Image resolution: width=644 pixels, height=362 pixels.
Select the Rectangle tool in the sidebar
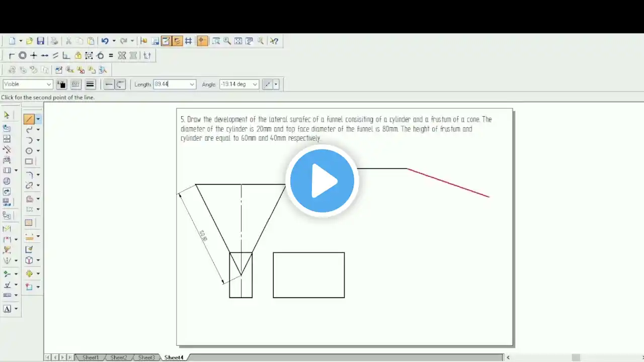[29, 161]
